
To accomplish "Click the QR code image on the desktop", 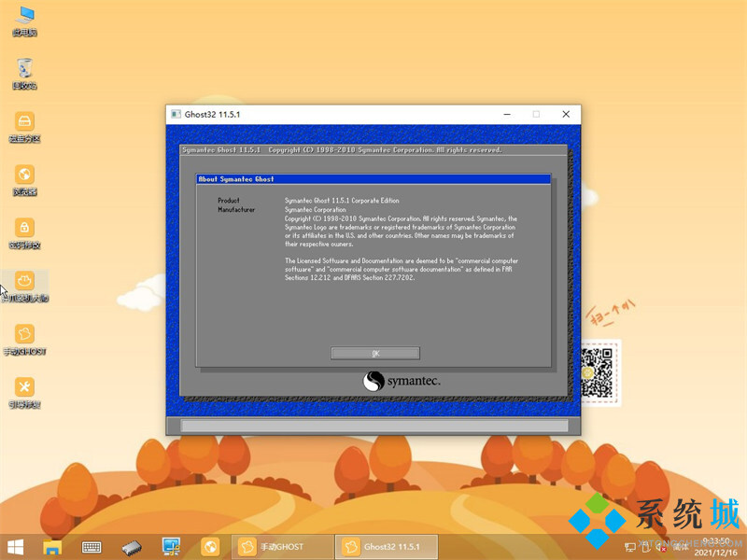I will (x=597, y=373).
